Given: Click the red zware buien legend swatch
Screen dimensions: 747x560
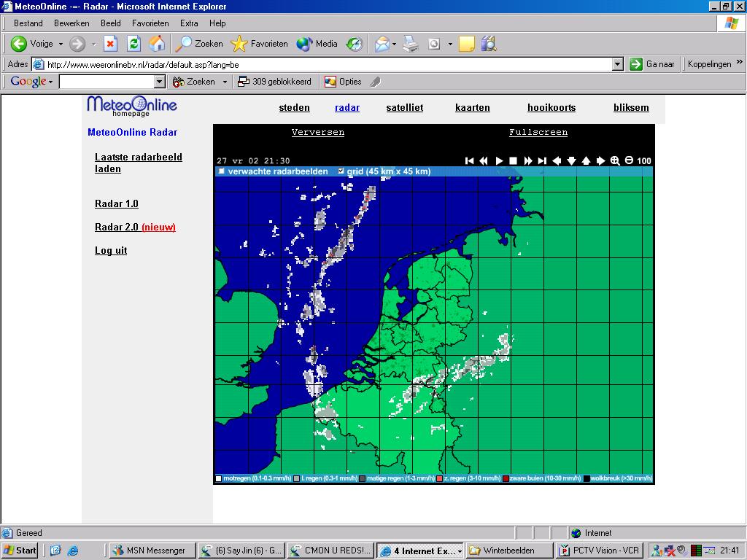Looking at the screenshot, I should click(x=506, y=479).
